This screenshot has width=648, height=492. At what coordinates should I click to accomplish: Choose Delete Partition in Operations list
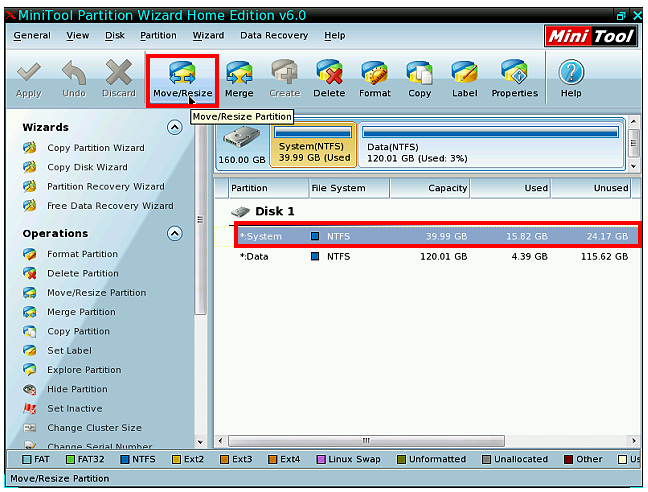(x=71, y=273)
